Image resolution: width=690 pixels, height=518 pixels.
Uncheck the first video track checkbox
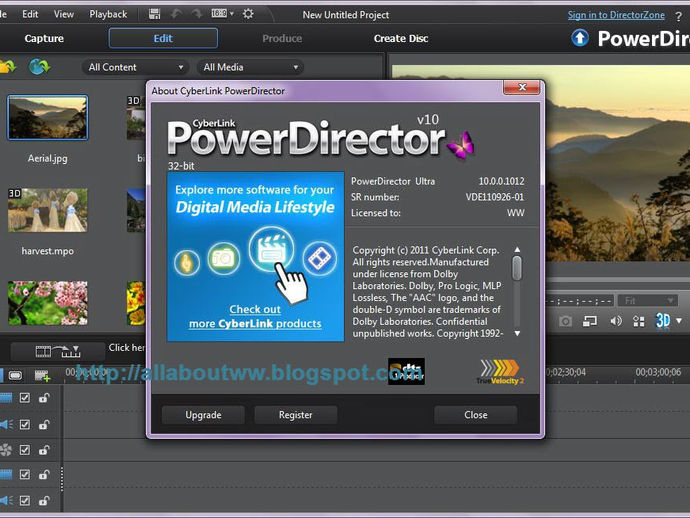(25, 398)
